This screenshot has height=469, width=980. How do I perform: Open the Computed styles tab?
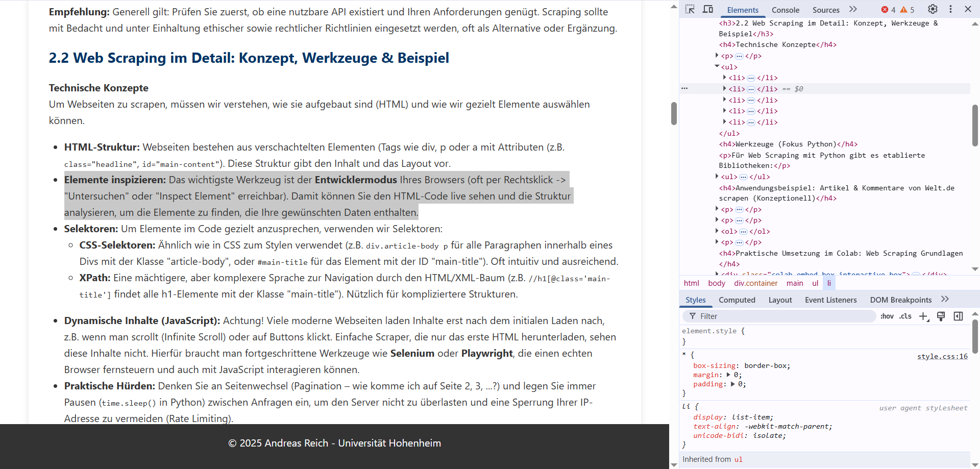[x=737, y=300]
